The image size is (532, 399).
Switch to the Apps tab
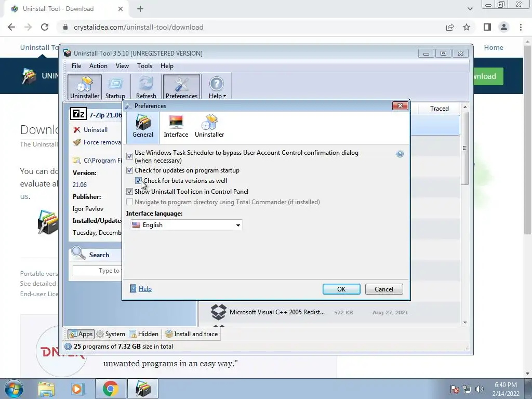81,334
